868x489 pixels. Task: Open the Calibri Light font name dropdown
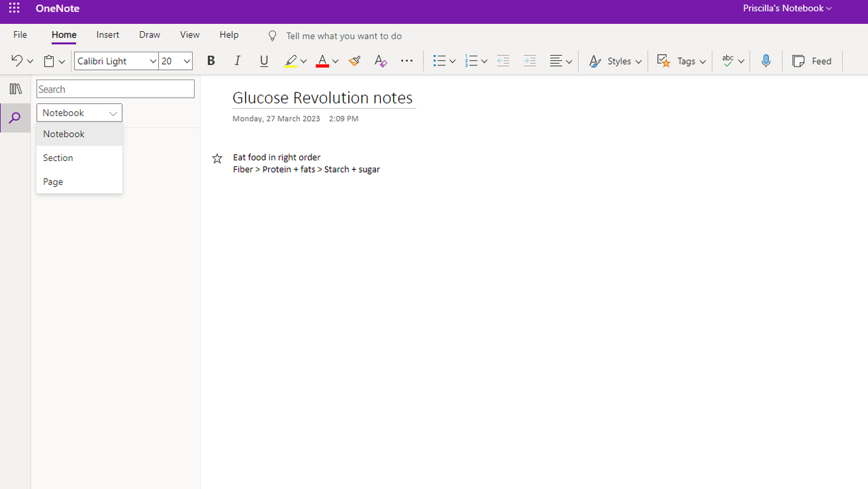[153, 61]
